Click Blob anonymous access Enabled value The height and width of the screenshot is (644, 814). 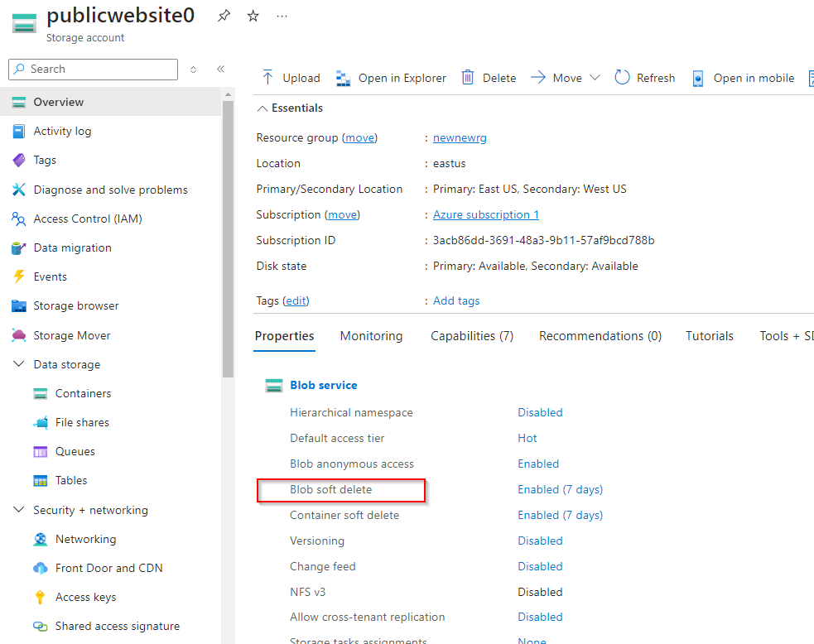pyautogui.click(x=538, y=464)
